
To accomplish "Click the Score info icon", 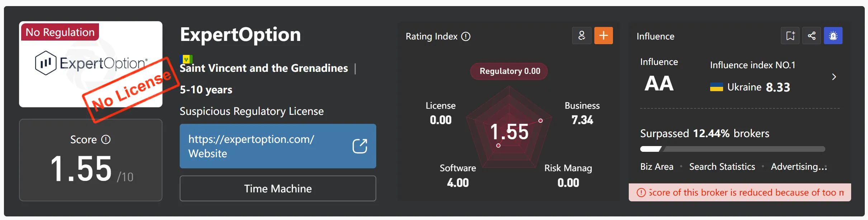I will (106, 139).
